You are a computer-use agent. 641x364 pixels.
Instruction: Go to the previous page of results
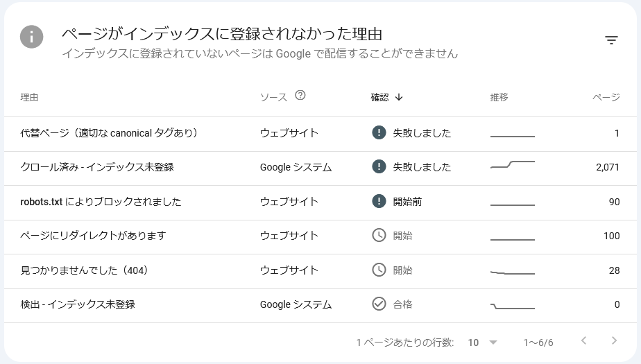[584, 340]
